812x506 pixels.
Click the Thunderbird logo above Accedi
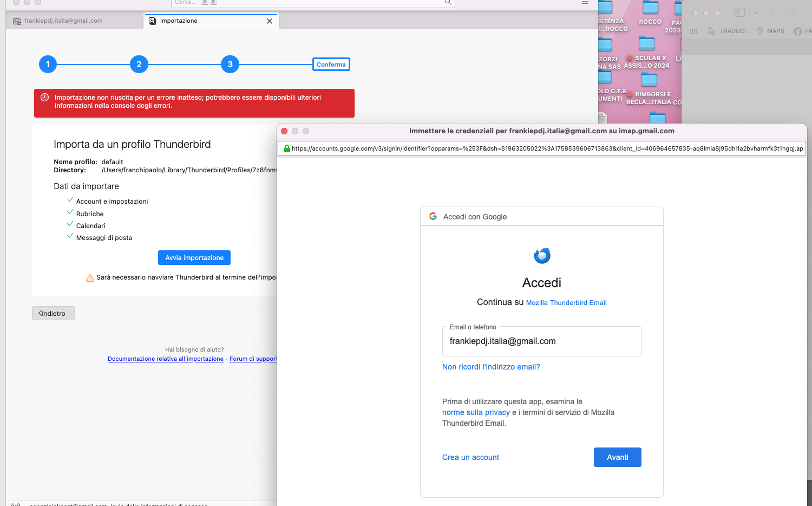pyautogui.click(x=542, y=256)
